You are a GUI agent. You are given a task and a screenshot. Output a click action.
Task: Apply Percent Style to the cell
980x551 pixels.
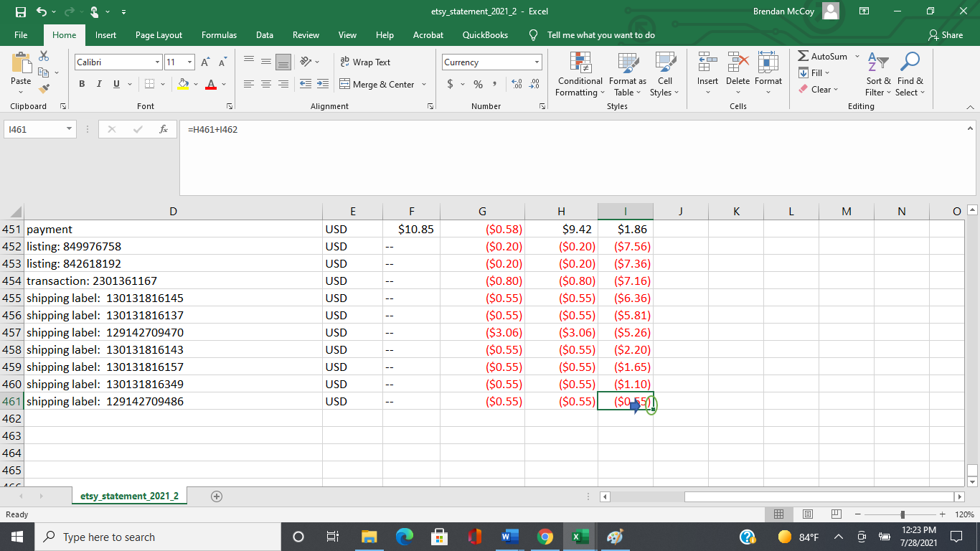click(x=479, y=85)
